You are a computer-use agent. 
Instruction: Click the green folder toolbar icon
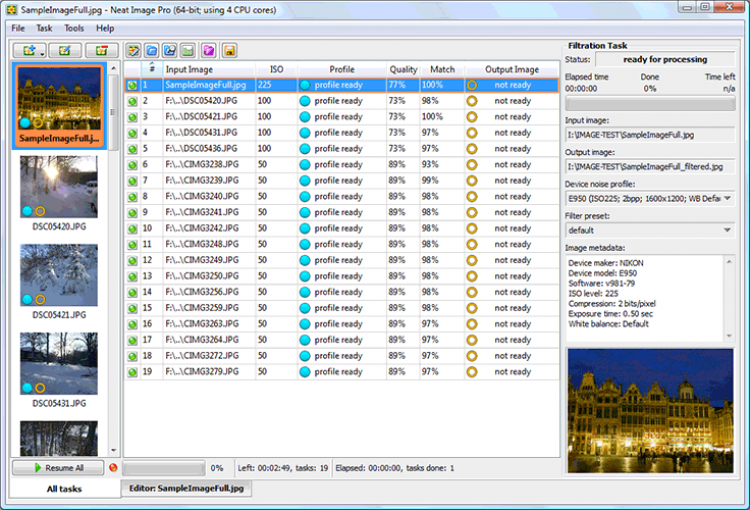pyautogui.click(x=188, y=50)
